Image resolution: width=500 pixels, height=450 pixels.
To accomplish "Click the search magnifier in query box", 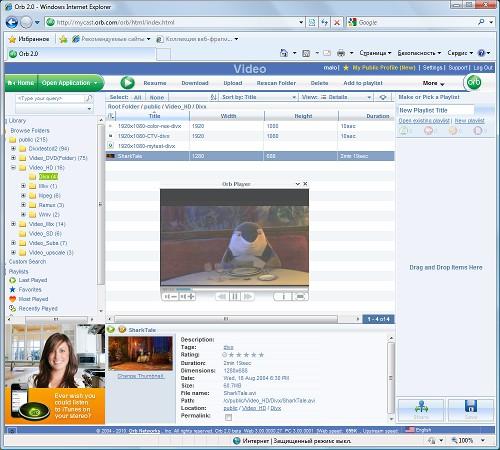I will (89, 98).
